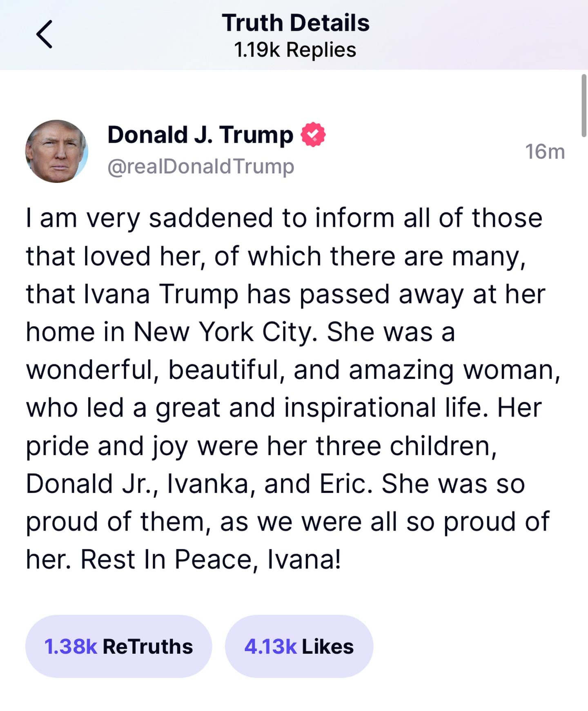Image resolution: width=588 pixels, height=711 pixels.
Task: Select the line starting "I am very saddened"
Action: pyautogui.click(x=284, y=218)
